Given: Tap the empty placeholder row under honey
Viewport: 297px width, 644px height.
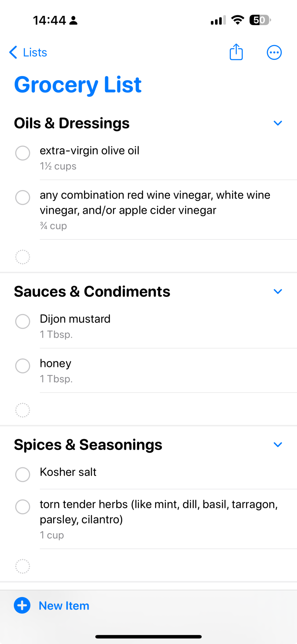Looking at the screenshot, I should (148, 410).
